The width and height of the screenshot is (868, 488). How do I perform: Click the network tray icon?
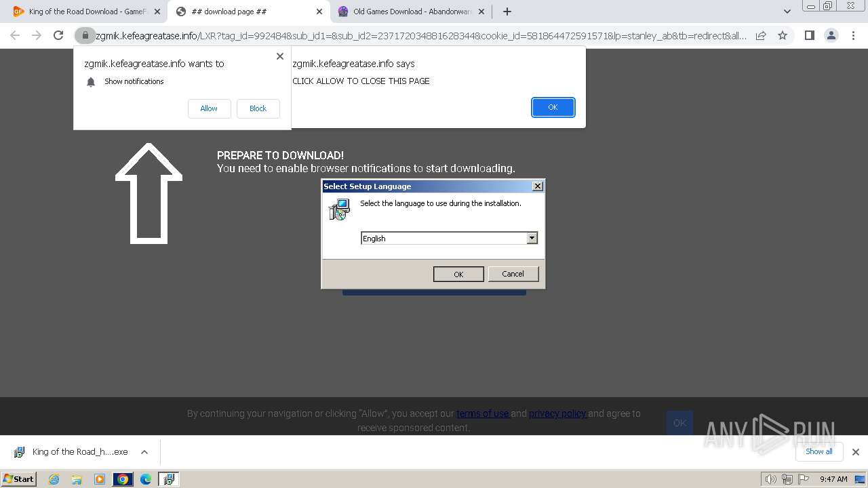[787, 479]
